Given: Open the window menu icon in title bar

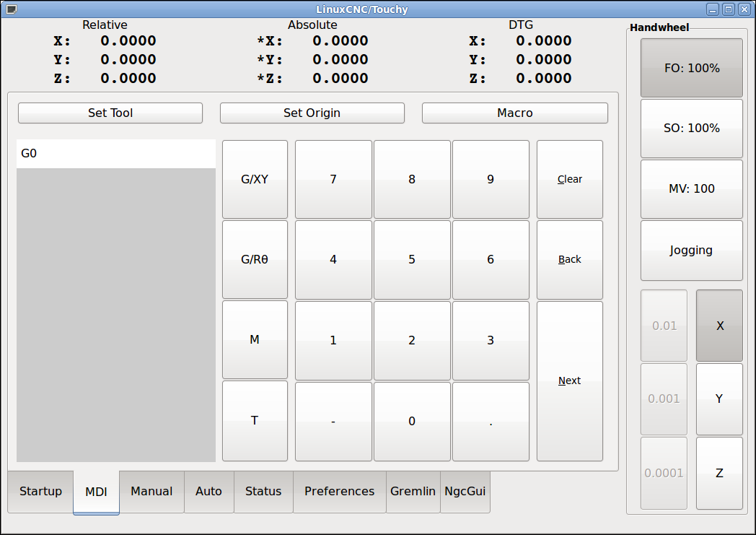Looking at the screenshot, I should tap(11, 9).
